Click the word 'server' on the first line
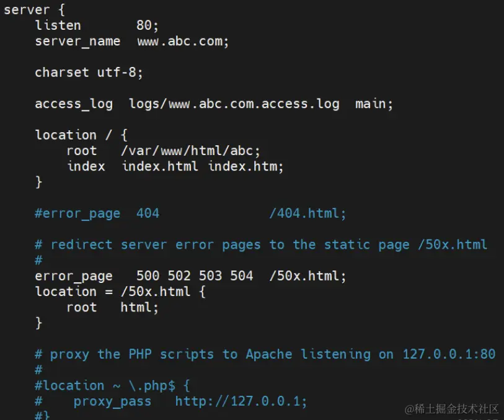This screenshot has width=504, height=420. pos(27,10)
